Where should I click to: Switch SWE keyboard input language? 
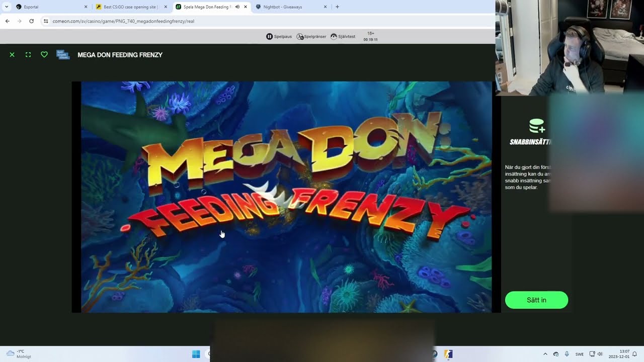pos(580,354)
